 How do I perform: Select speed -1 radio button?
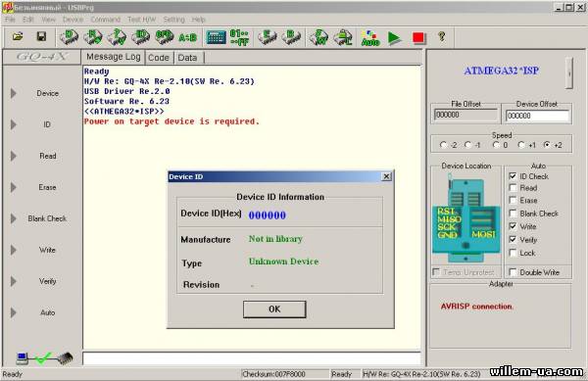pos(467,145)
